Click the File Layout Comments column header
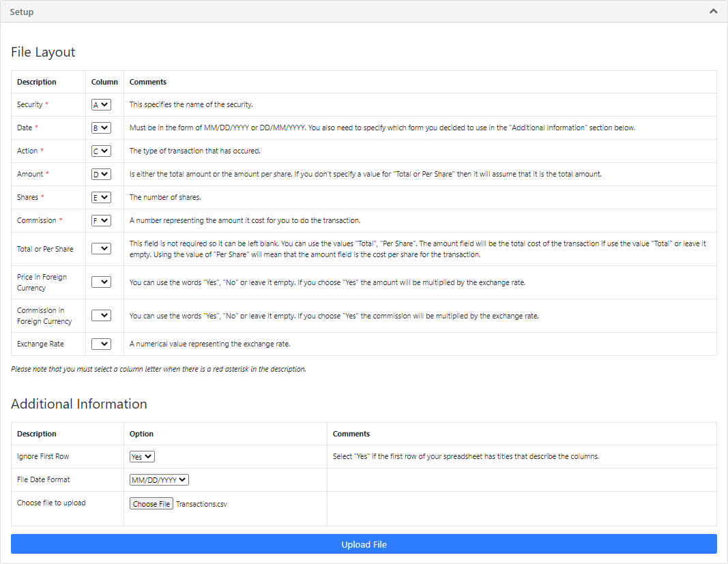The image size is (728, 564). 148,82
